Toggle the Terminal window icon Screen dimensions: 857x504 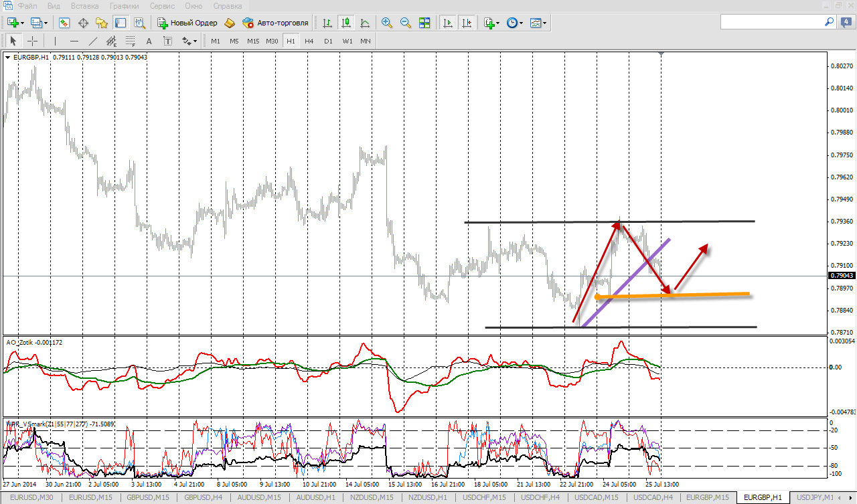(121, 23)
